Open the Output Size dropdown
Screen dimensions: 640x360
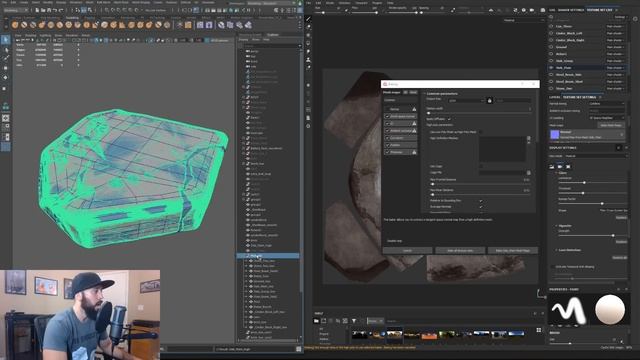tap(466, 100)
